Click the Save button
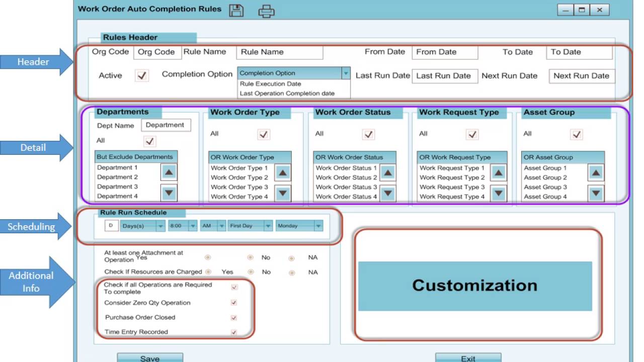The height and width of the screenshot is (362, 644). click(150, 357)
